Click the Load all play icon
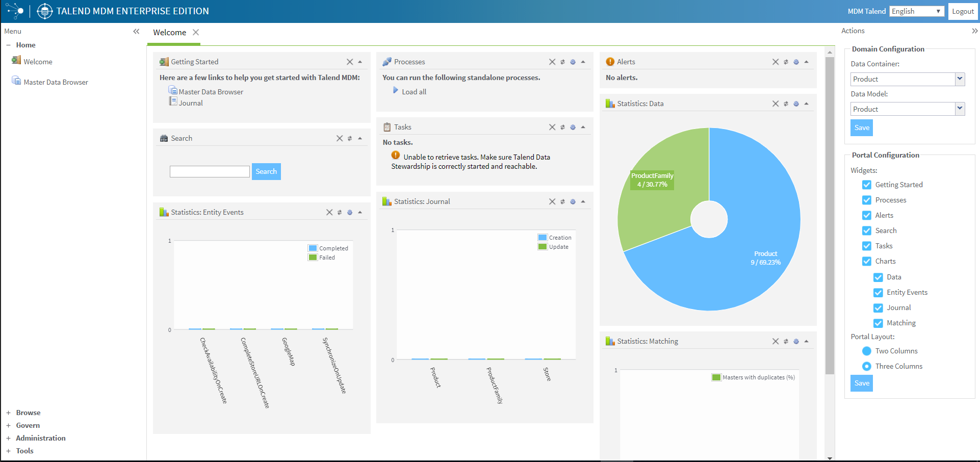 click(395, 91)
